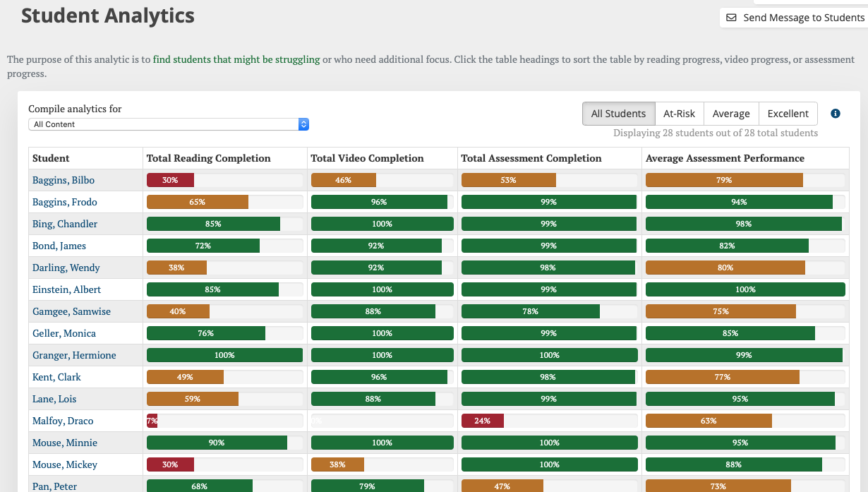Open student Kent, Clark
868x492 pixels.
[56, 377]
